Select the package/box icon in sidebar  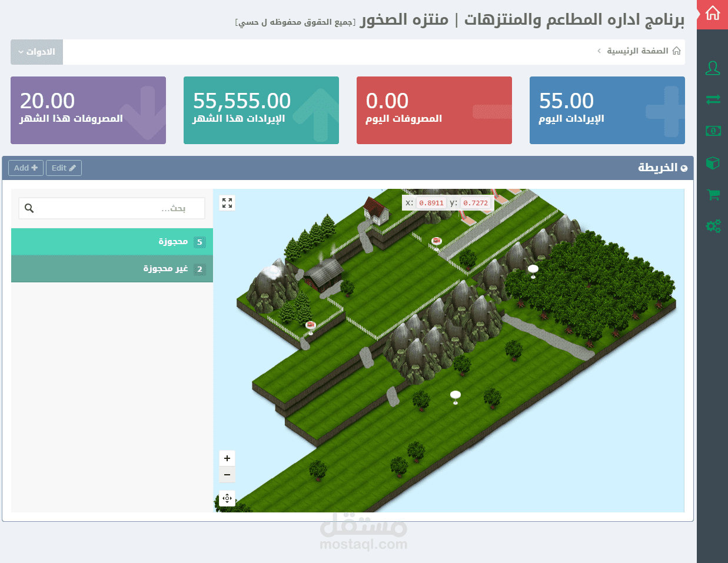712,163
